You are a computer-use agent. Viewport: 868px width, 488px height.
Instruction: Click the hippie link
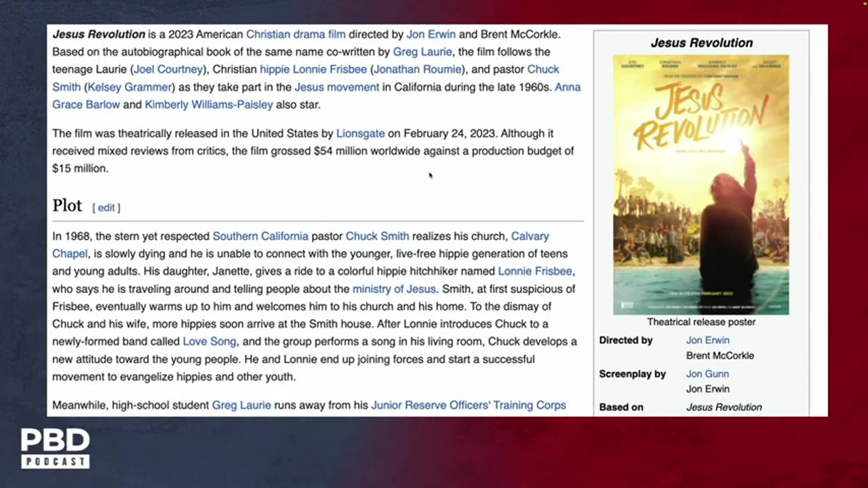(x=275, y=69)
